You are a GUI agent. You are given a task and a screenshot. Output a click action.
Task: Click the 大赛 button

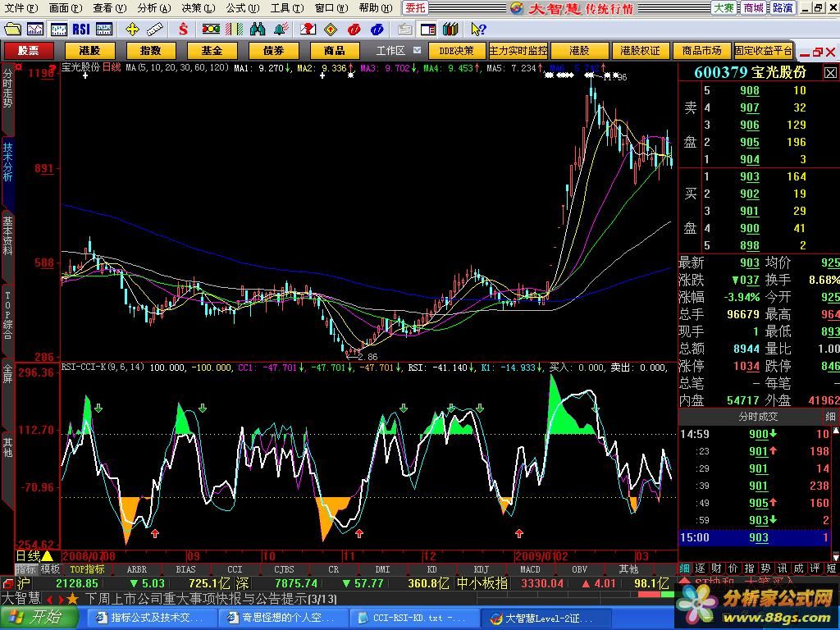pos(724,7)
